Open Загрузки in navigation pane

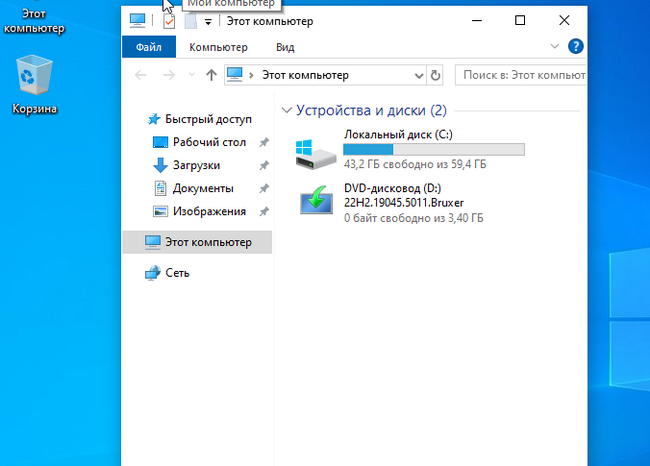196,165
